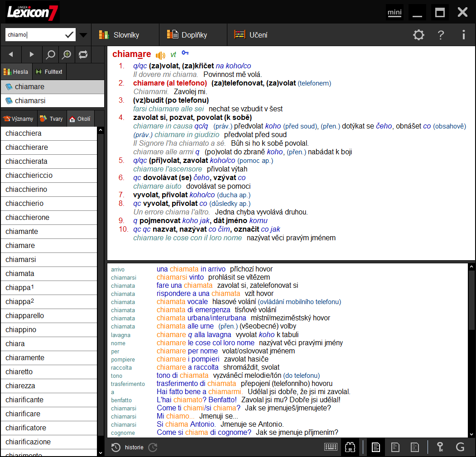Switch to the Hesla tab
Screen dimensions: 476x457
(16, 72)
